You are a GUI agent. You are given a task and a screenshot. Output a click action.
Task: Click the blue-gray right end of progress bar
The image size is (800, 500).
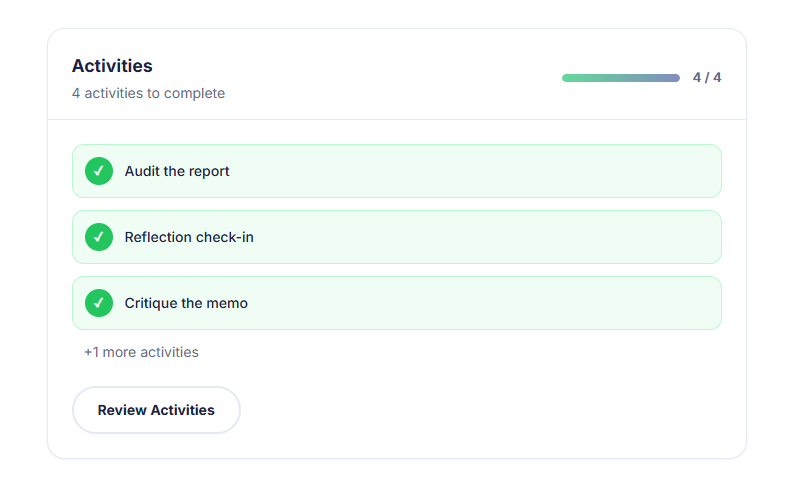click(x=673, y=78)
